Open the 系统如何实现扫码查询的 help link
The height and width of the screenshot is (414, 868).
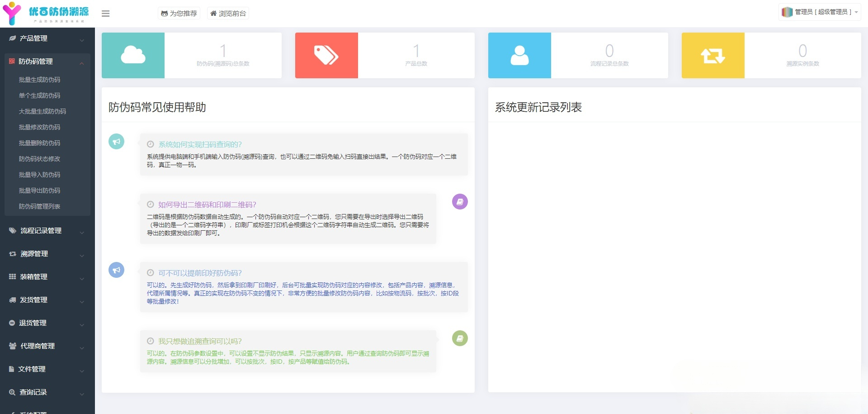(200, 144)
